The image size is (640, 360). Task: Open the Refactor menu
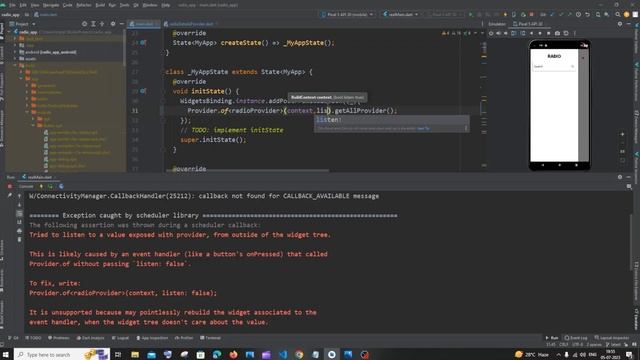pos(84,5)
